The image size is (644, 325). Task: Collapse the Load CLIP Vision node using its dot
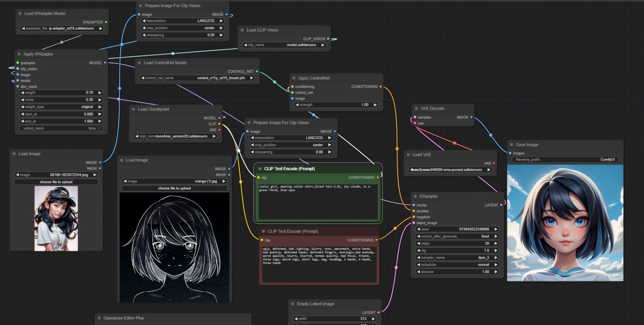[242, 30]
